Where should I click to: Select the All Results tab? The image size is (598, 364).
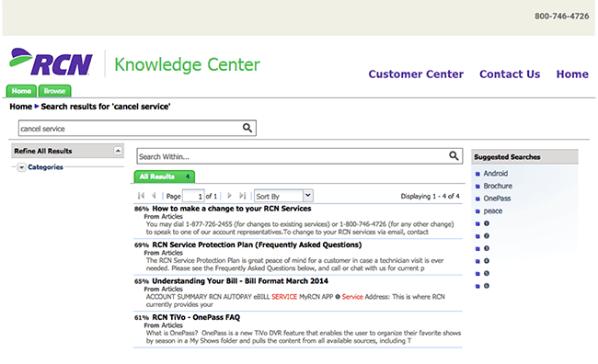(165, 176)
